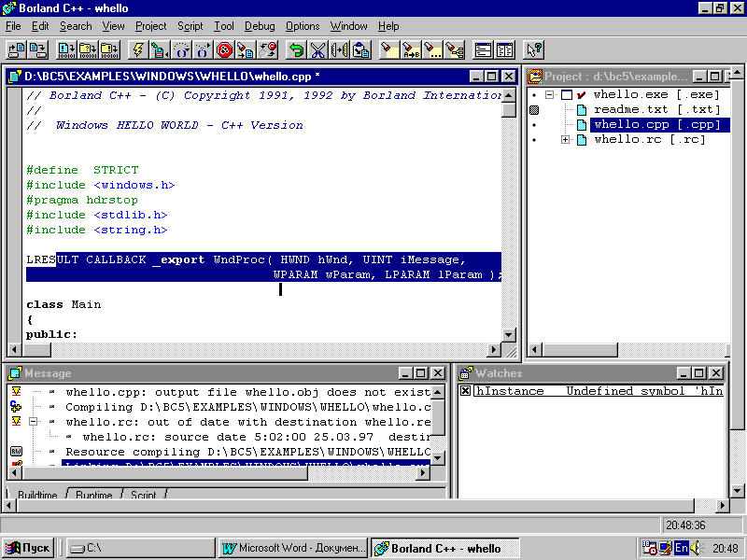Click the 'class Main' line in editor

pos(63,304)
